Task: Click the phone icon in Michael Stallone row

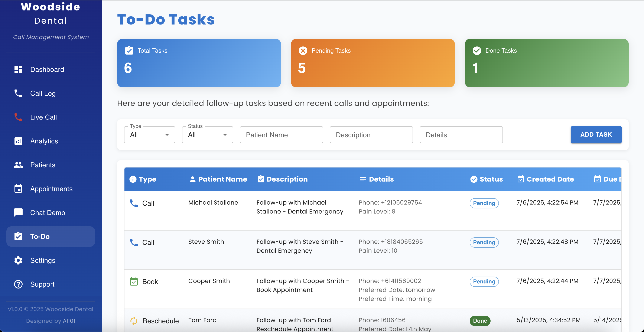Action: point(134,203)
